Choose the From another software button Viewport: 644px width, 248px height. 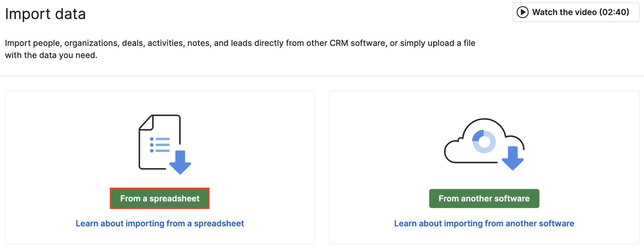click(x=484, y=198)
